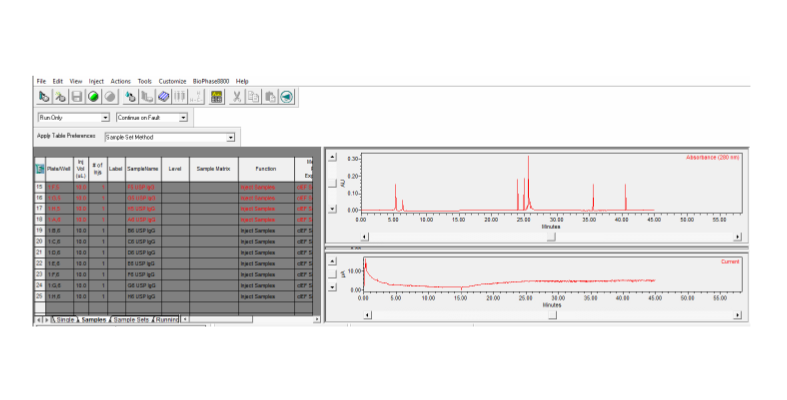The height and width of the screenshot is (400, 787).
Task: Click the Paste clipboard icon
Action: click(x=270, y=97)
